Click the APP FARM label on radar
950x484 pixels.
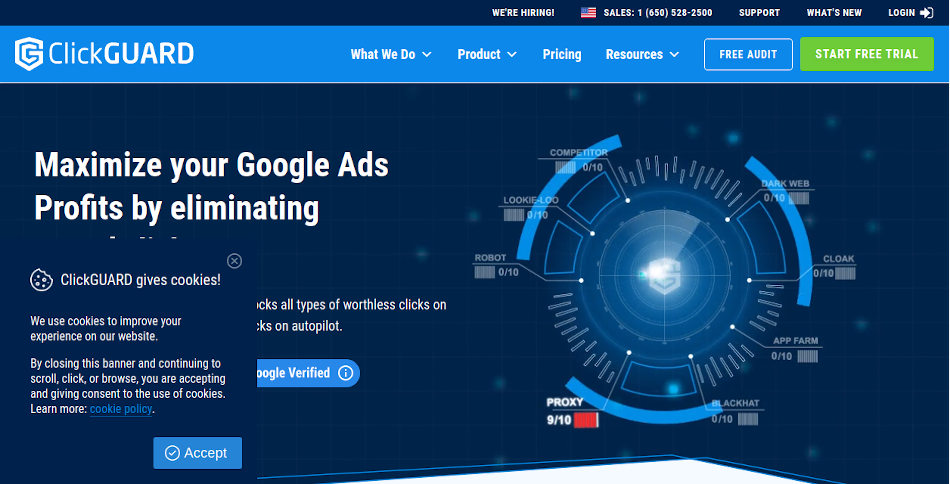click(x=796, y=341)
